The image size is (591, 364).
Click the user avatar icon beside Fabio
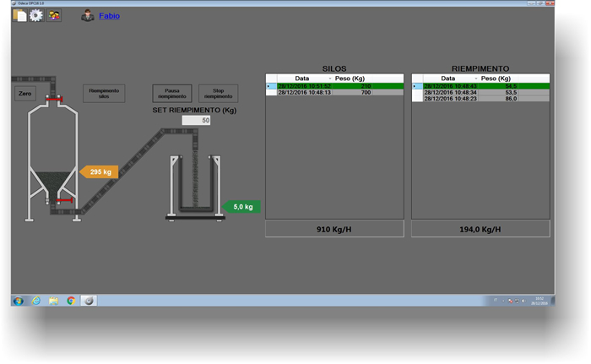pos(88,16)
